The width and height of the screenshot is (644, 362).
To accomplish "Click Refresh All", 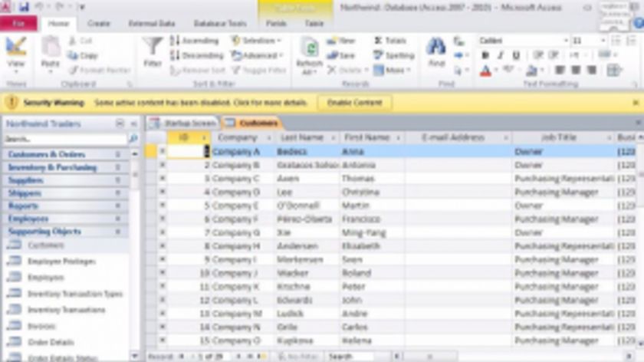I will 309,56.
